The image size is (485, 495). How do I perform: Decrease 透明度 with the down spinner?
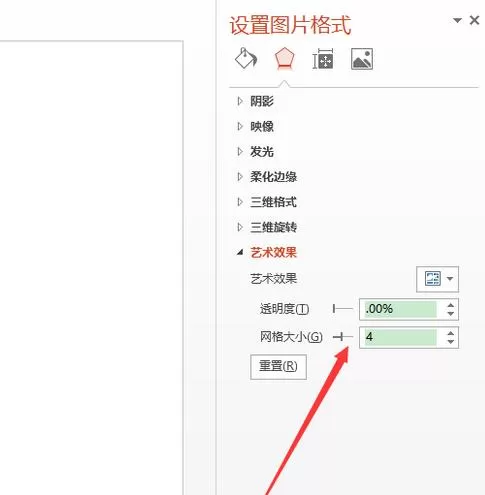[x=451, y=314]
